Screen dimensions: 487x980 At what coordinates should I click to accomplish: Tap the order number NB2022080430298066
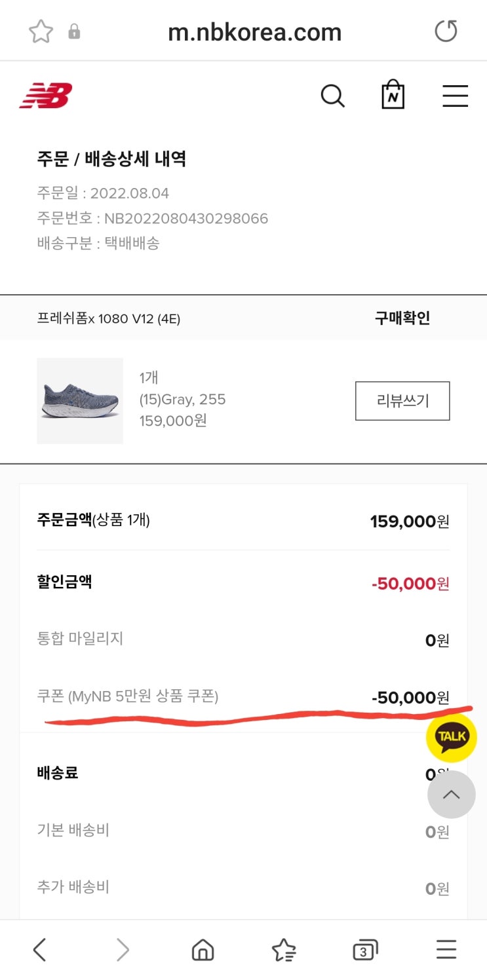tap(185, 218)
